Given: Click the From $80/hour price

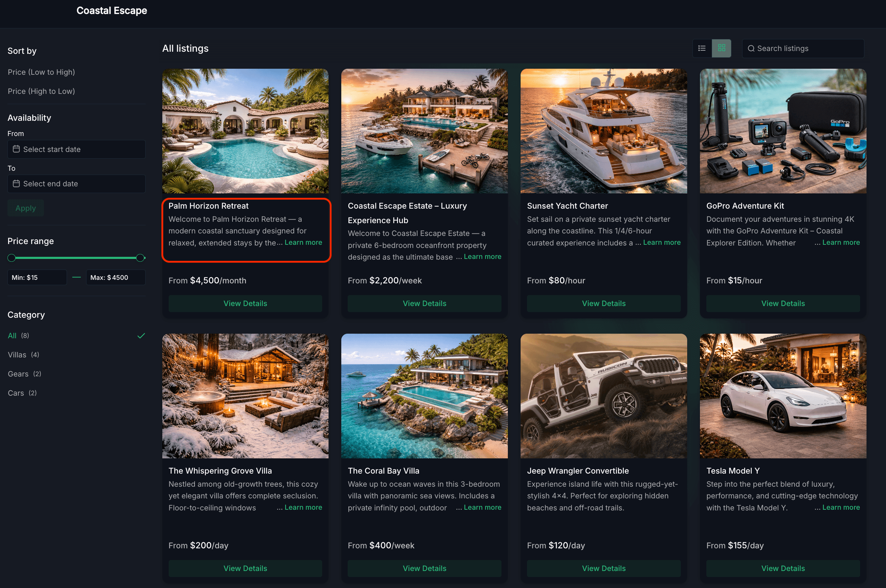Looking at the screenshot, I should coord(556,281).
